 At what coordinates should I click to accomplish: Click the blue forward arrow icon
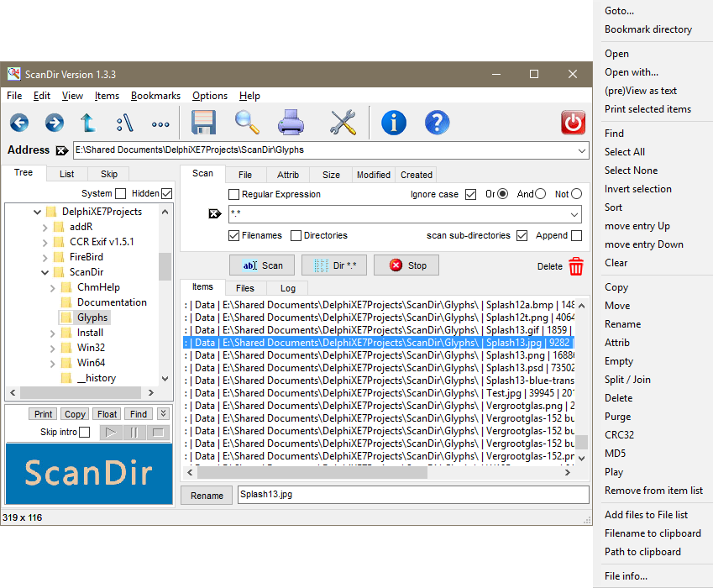(55, 123)
